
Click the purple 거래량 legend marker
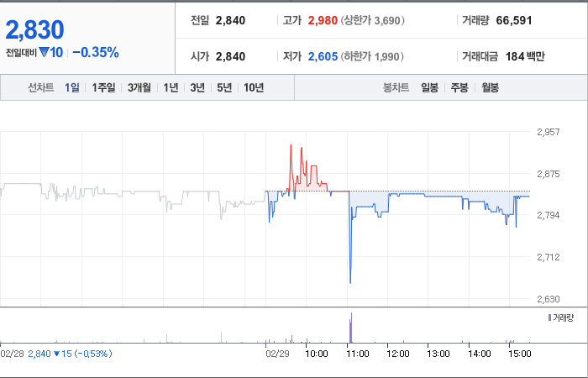pos(549,318)
